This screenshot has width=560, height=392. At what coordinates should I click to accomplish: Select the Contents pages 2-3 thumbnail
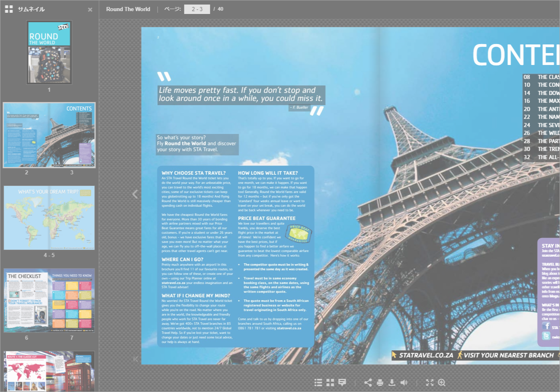point(49,135)
